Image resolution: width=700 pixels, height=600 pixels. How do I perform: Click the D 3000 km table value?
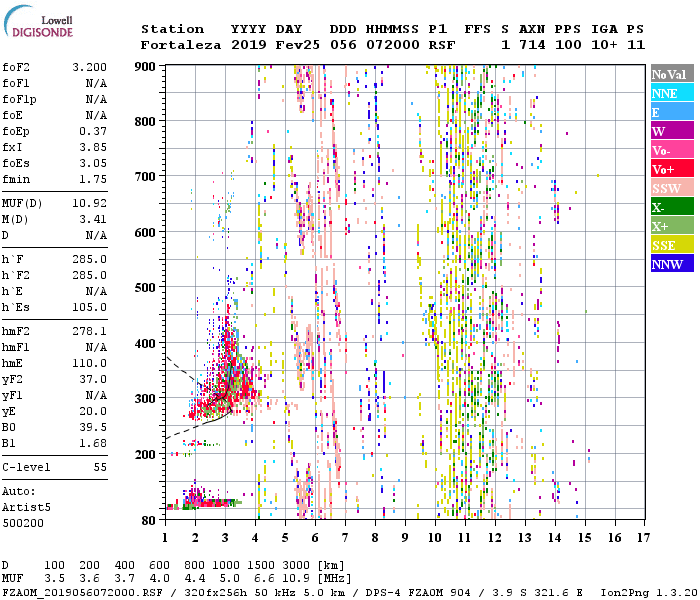click(x=296, y=565)
